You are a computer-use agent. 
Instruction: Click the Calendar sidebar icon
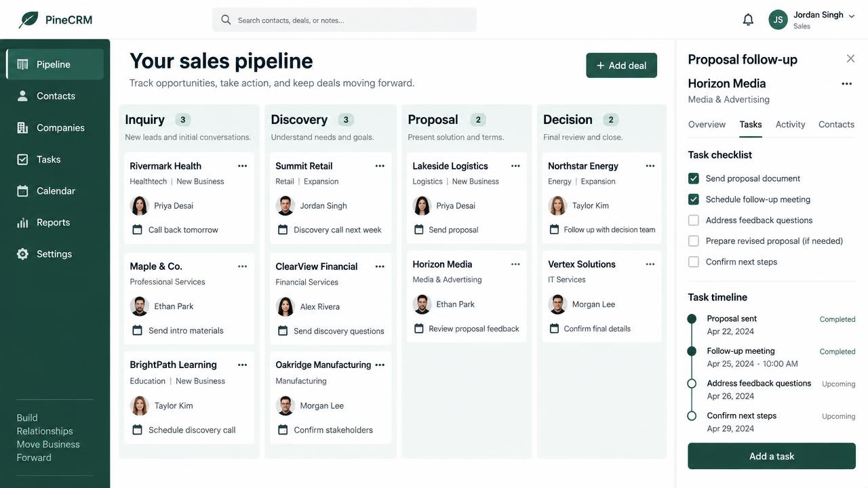(x=22, y=190)
